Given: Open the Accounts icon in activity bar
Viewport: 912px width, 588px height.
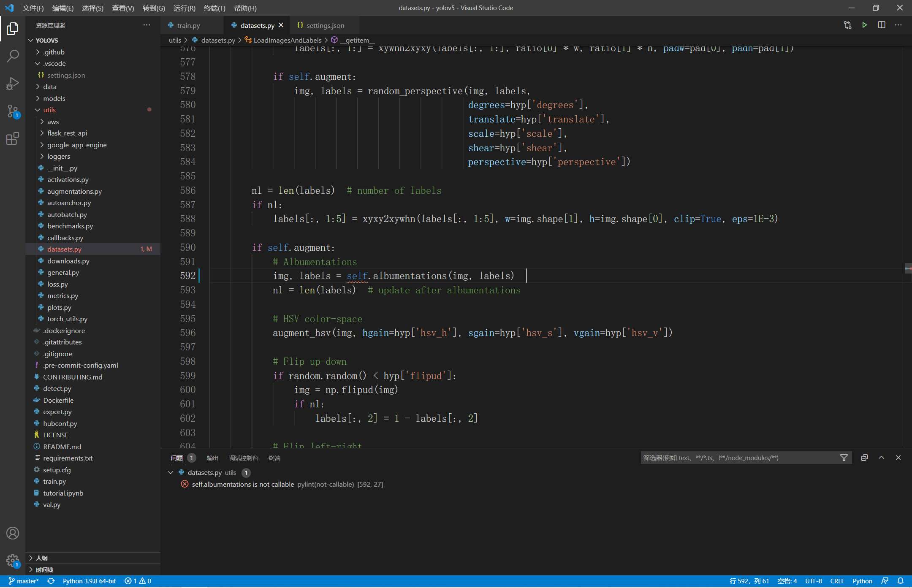Looking at the screenshot, I should click(13, 533).
